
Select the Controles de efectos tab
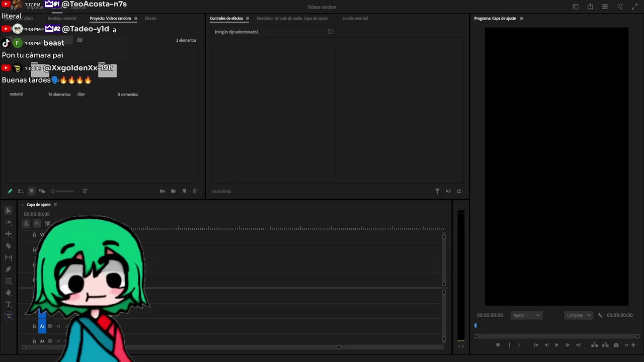[226, 19]
